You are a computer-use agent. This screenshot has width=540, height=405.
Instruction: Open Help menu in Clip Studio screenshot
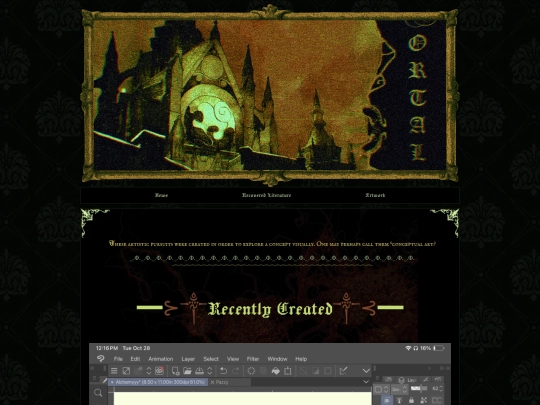pyautogui.click(x=301, y=359)
